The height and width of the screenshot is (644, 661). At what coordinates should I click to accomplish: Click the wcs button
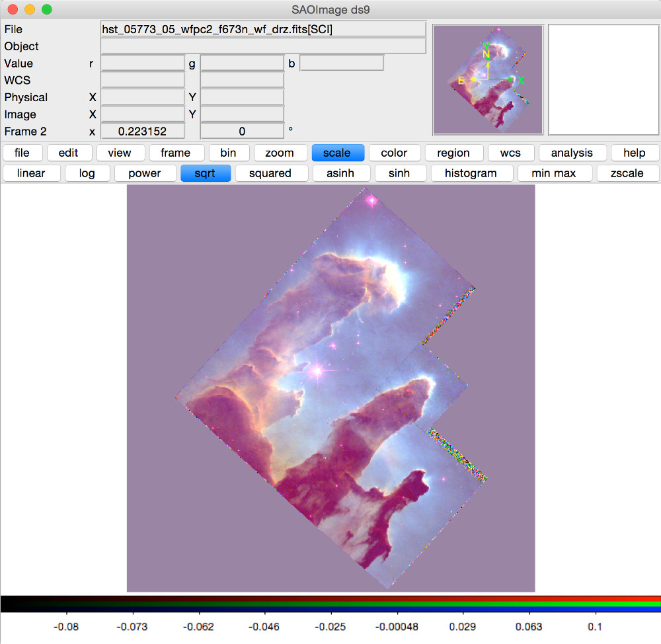pyautogui.click(x=510, y=153)
